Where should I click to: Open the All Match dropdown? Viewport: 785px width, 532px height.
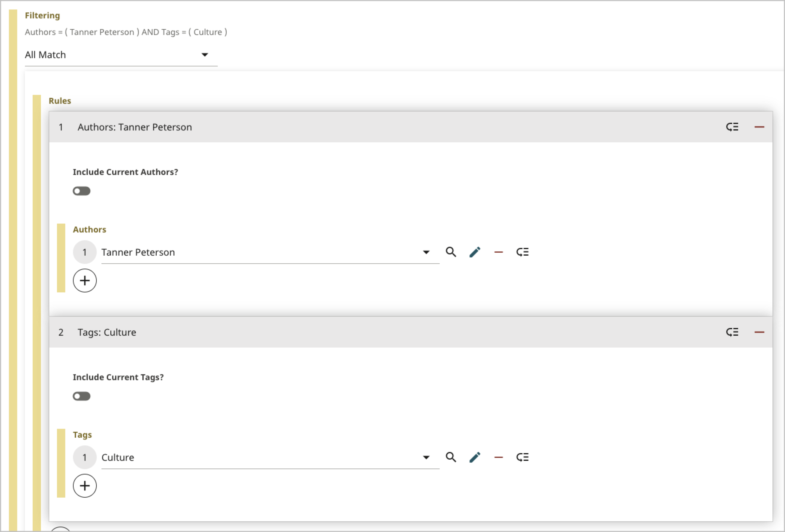point(121,55)
